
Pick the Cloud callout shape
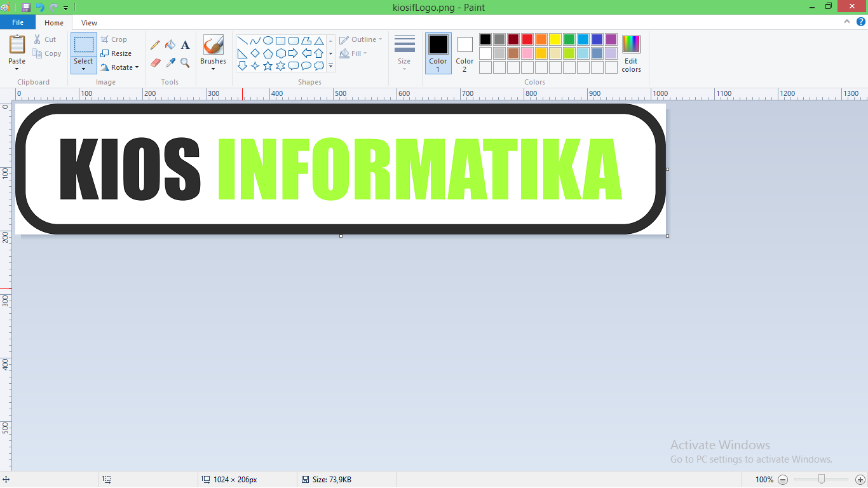pyautogui.click(x=319, y=65)
